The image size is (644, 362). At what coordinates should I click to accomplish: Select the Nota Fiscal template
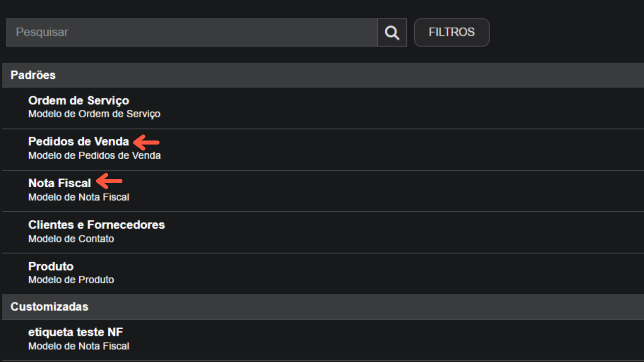[60, 183]
